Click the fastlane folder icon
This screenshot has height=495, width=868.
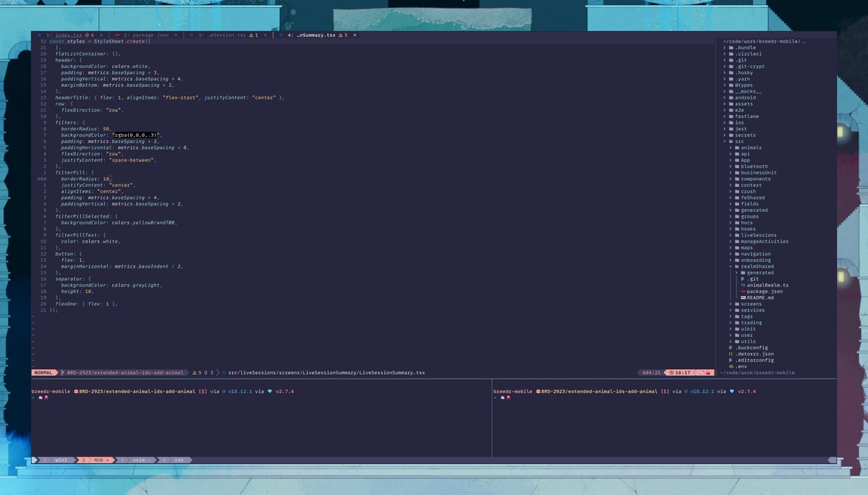click(x=731, y=117)
